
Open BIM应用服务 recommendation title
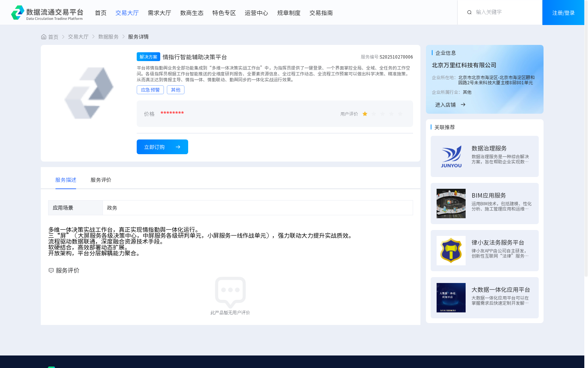(489, 195)
